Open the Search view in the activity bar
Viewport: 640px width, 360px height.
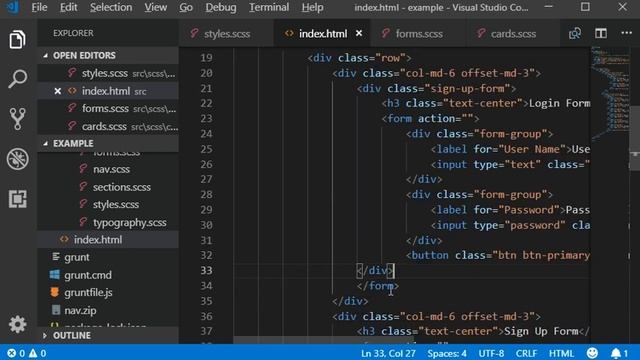[x=17, y=78]
